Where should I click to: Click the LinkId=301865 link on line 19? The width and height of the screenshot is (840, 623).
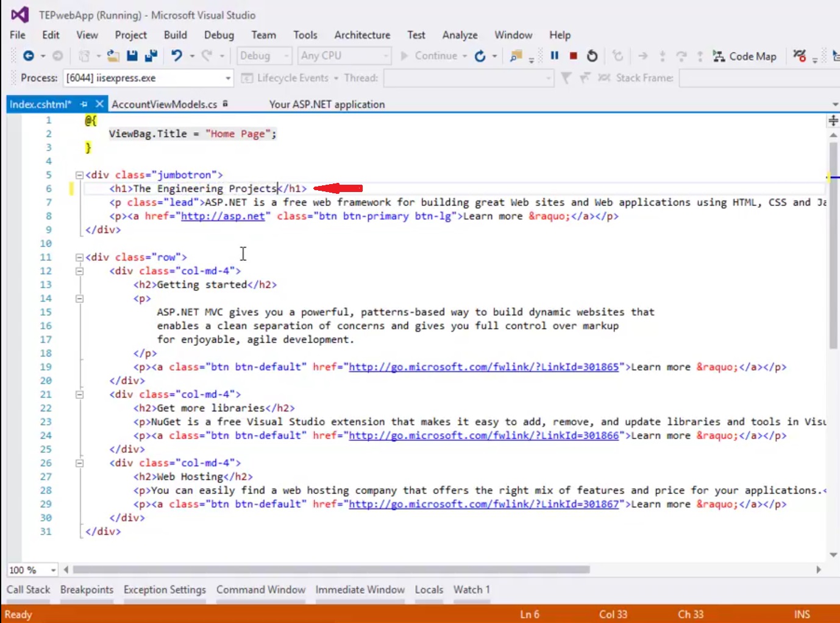pyautogui.click(x=484, y=367)
